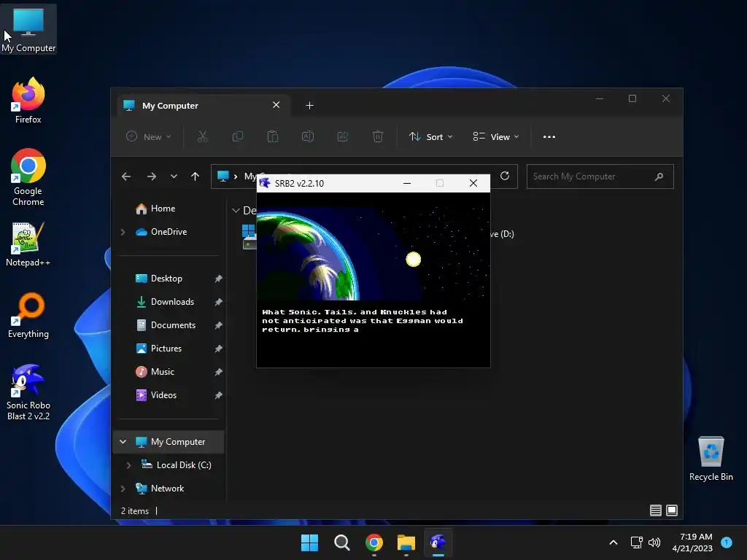The image size is (747, 560).
Task: Click the SRB2 intro cutscene area
Action: pos(373,279)
